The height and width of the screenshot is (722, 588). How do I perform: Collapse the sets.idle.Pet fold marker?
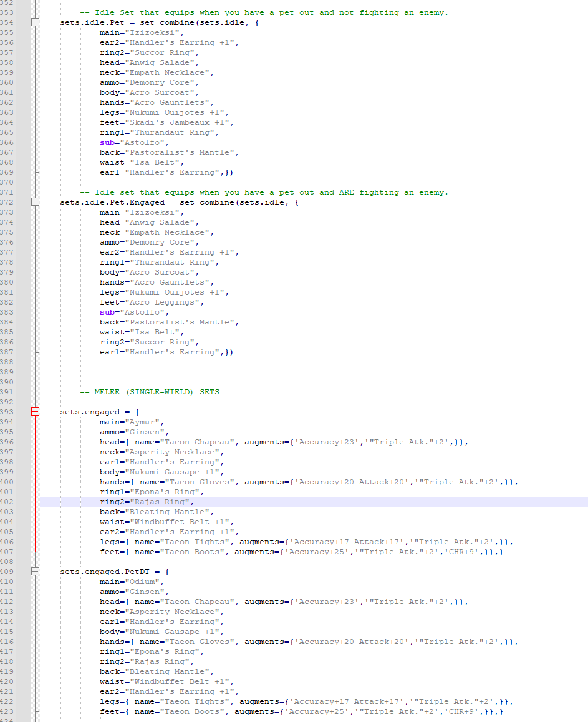[35, 22]
